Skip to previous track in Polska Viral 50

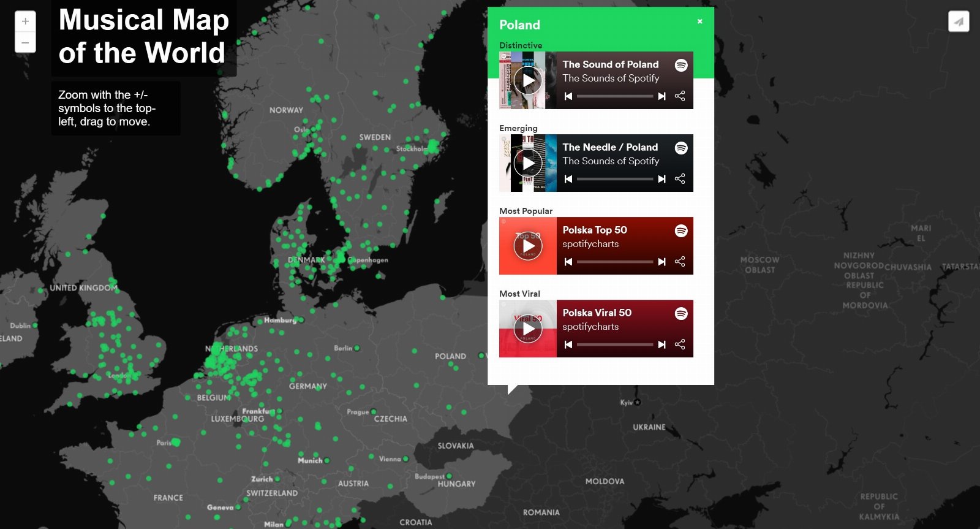pyautogui.click(x=568, y=344)
